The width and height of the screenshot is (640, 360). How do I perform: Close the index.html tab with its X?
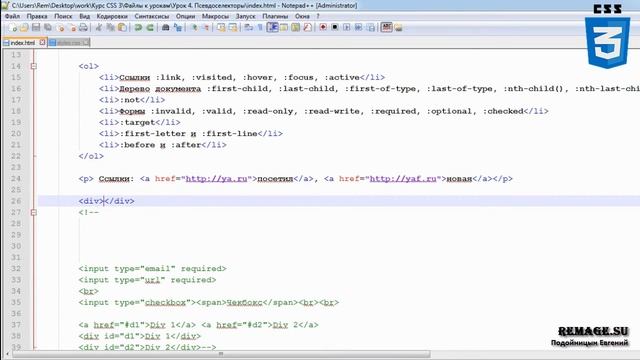click(42, 42)
